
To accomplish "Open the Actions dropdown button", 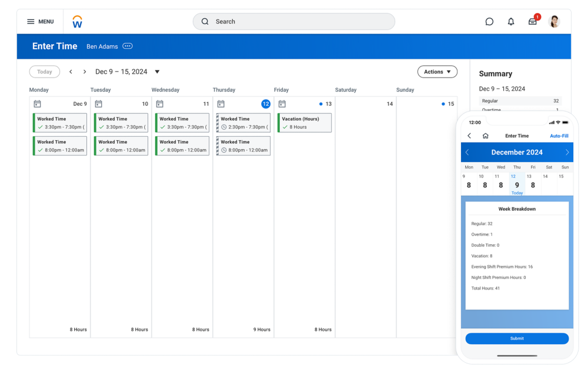I will (x=437, y=72).
